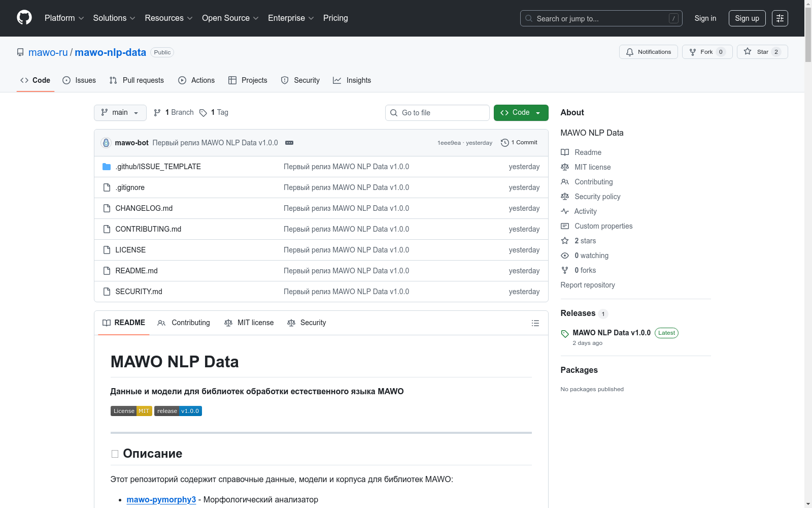Switch to the Actions tab
This screenshot has width=812, height=508.
(x=196, y=80)
